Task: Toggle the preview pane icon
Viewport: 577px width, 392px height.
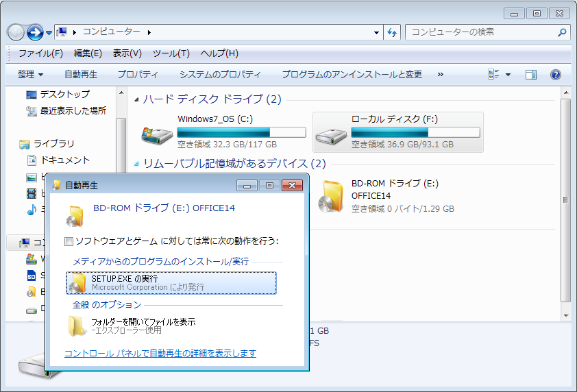Action: [530, 75]
